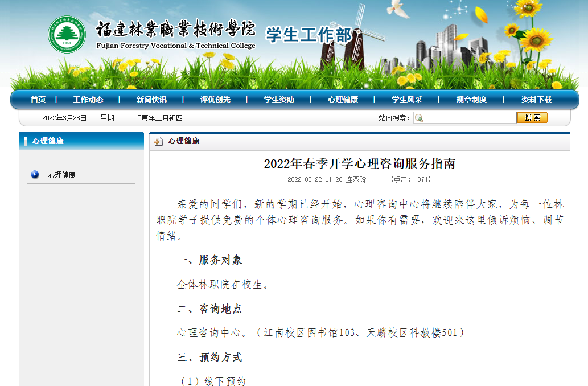Open 心理健康 link in left sidebar
The image size is (588, 386).
pyautogui.click(x=61, y=175)
